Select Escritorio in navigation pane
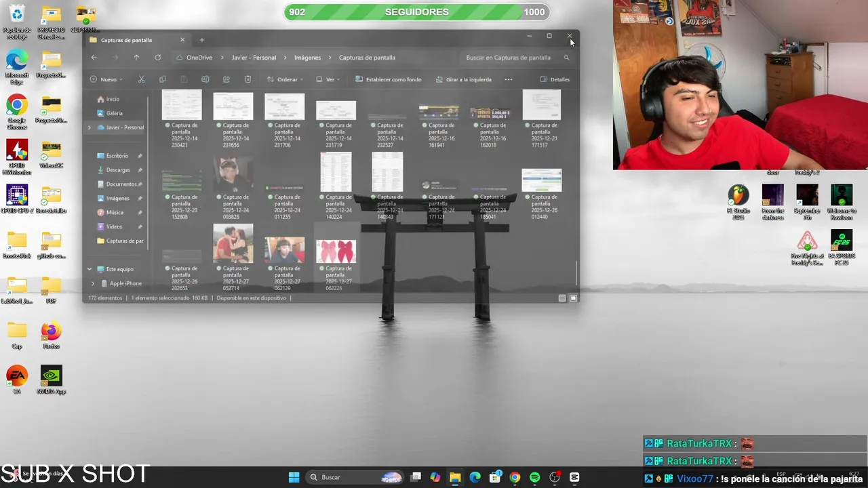 coord(118,156)
